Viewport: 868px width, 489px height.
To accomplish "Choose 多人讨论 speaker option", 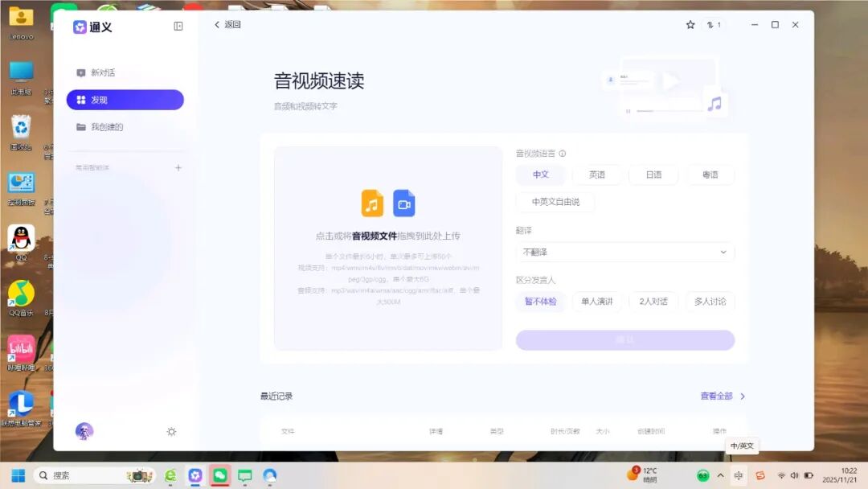I will tap(710, 301).
